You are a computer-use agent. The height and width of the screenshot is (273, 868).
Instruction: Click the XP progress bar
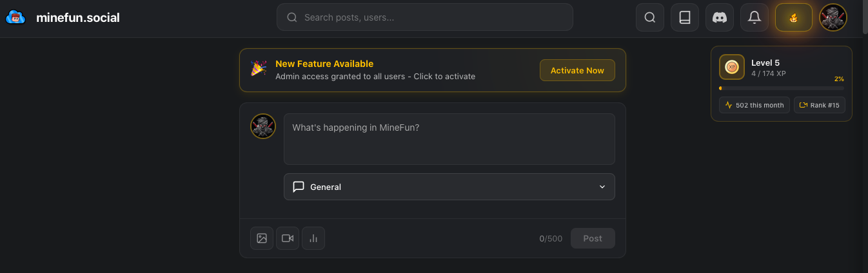782,88
